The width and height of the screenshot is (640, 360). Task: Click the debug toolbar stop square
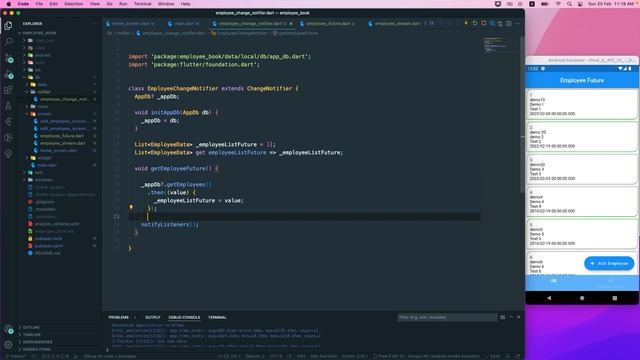[484, 23]
